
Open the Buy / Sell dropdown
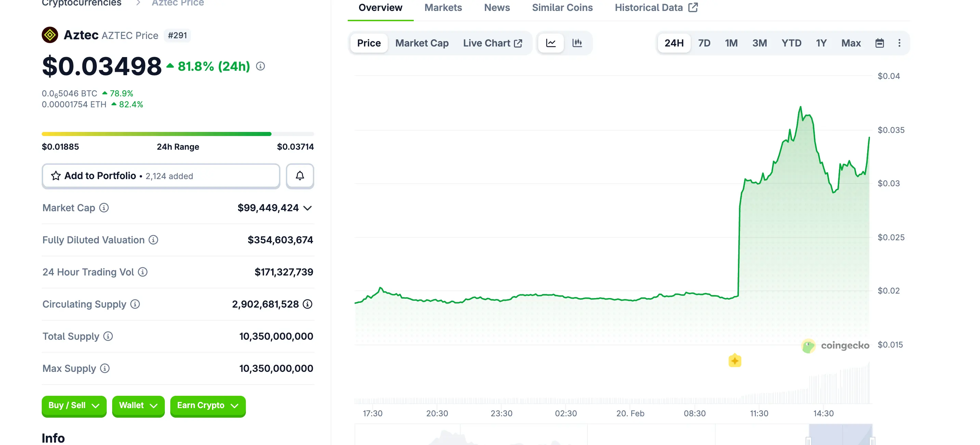(x=74, y=405)
